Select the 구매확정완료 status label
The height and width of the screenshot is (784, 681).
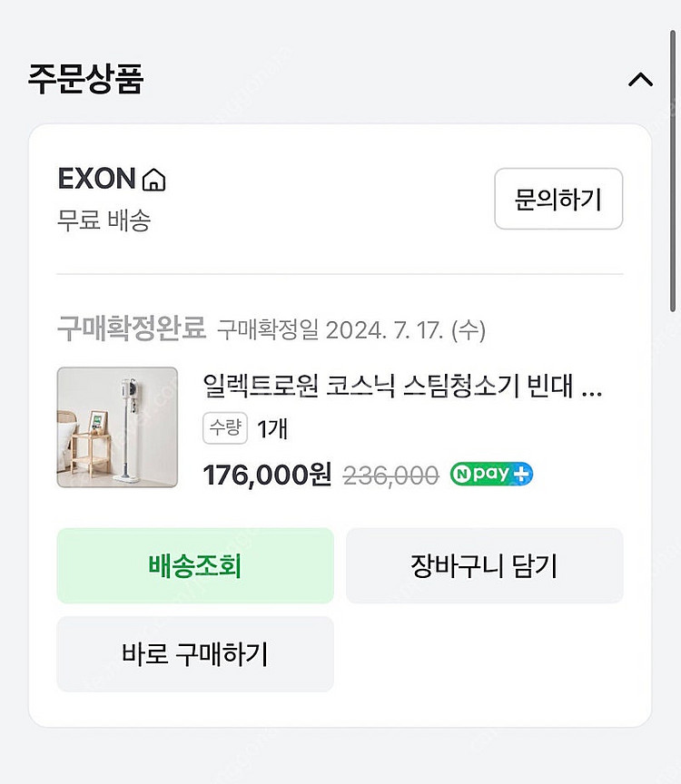coord(132,328)
